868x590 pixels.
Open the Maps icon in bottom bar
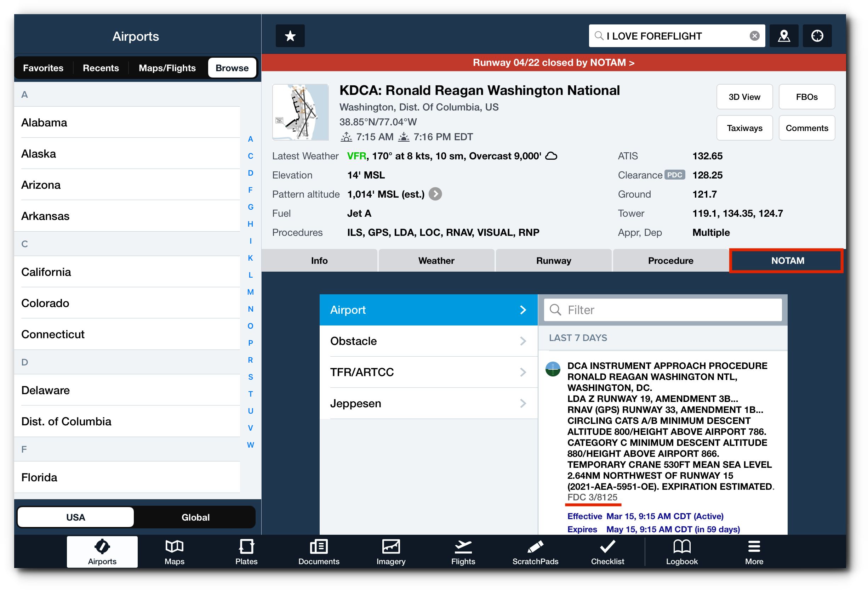(175, 551)
